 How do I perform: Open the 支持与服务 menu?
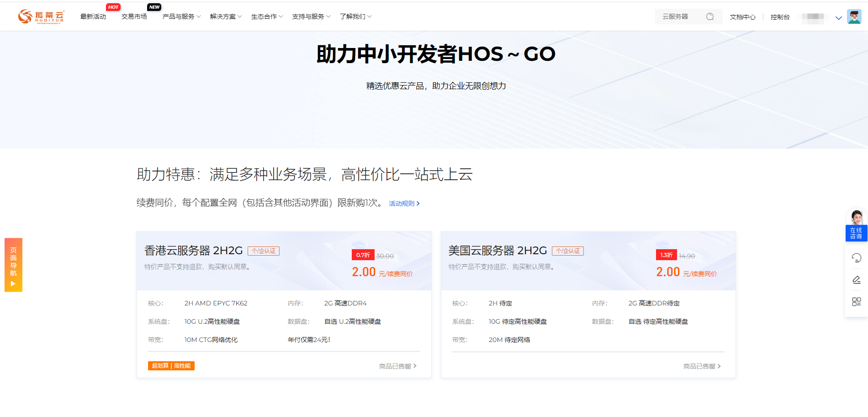pos(311,16)
